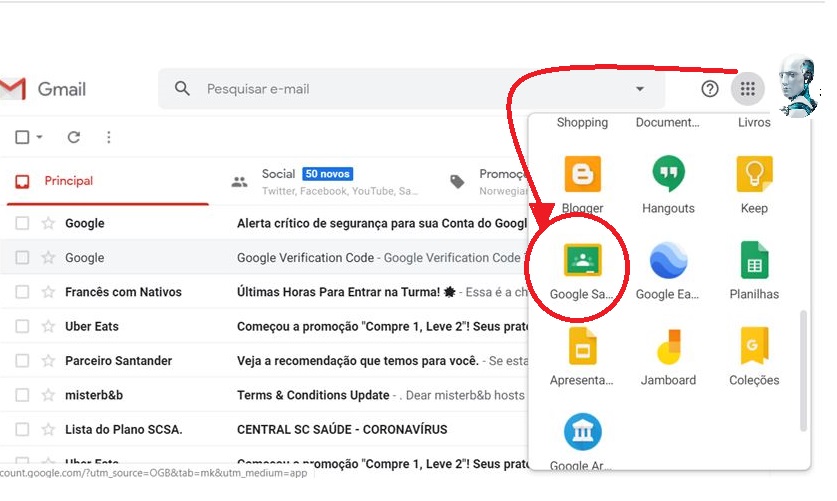The width and height of the screenshot is (837, 501).
Task: Star the Google security alert email
Action: (49, 223)
